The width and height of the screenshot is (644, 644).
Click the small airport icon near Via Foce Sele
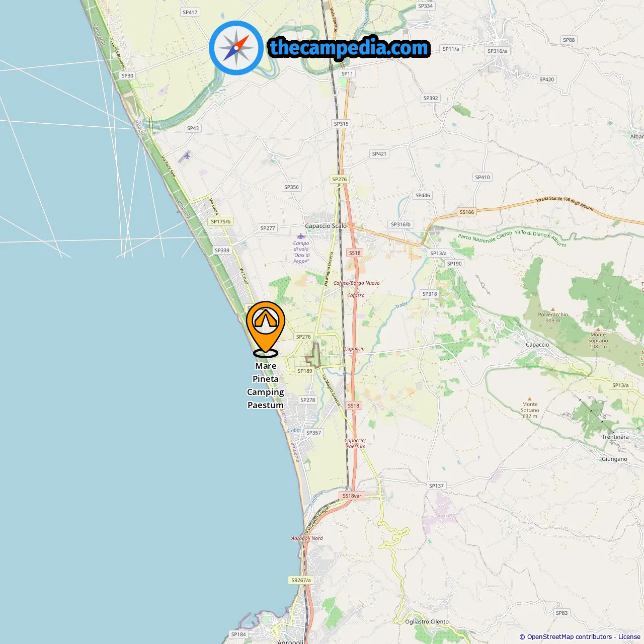[187, 155]
